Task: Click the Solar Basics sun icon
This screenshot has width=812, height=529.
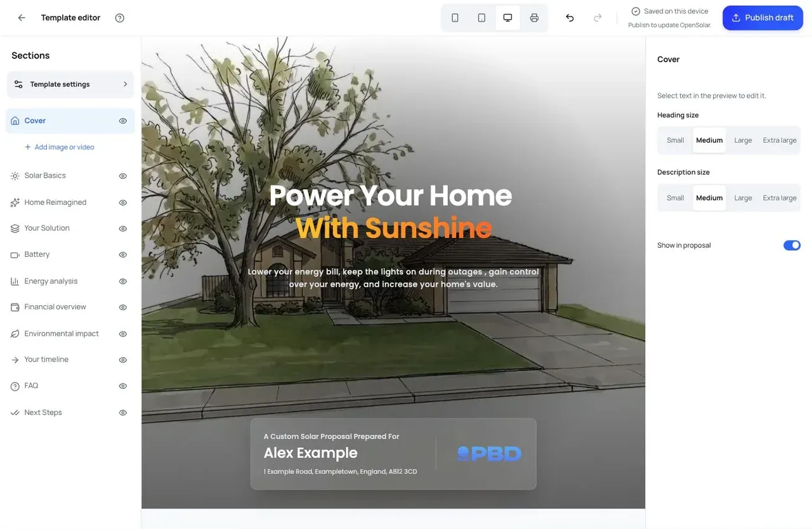Action: pyautogui.click(x=15, y=176)
